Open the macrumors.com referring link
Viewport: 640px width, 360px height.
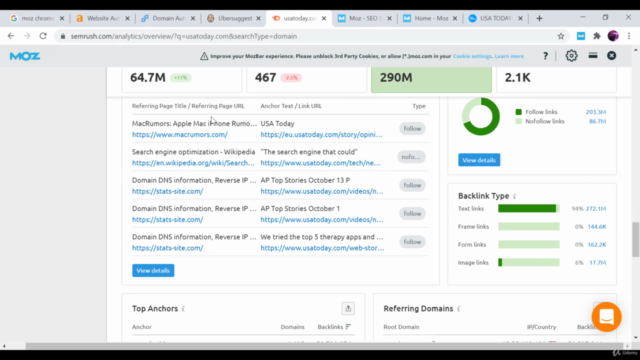point(180,134)
